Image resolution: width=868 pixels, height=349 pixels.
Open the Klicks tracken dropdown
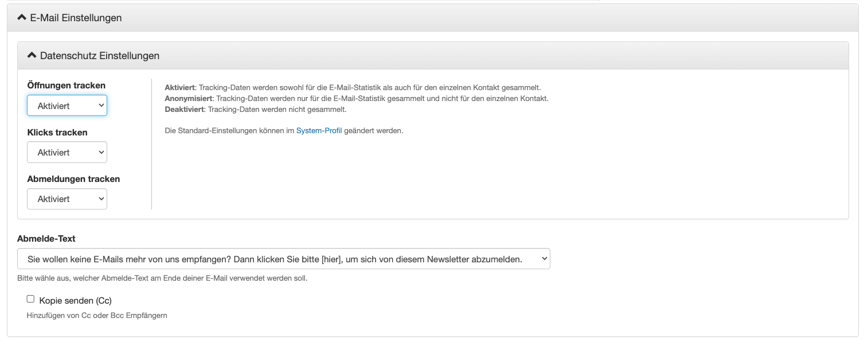[x=67, y=152]
